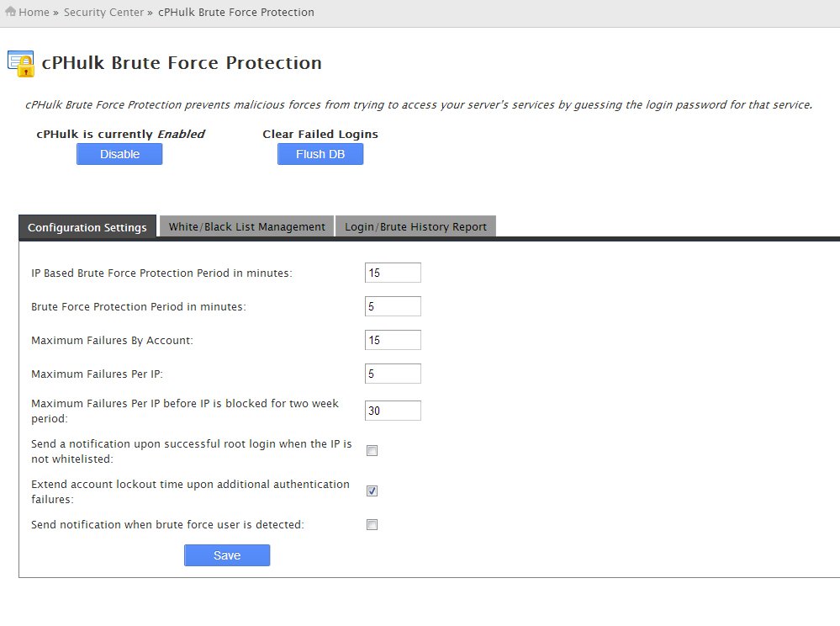Select the Configuration Settings tab

(x=87, y=226)
